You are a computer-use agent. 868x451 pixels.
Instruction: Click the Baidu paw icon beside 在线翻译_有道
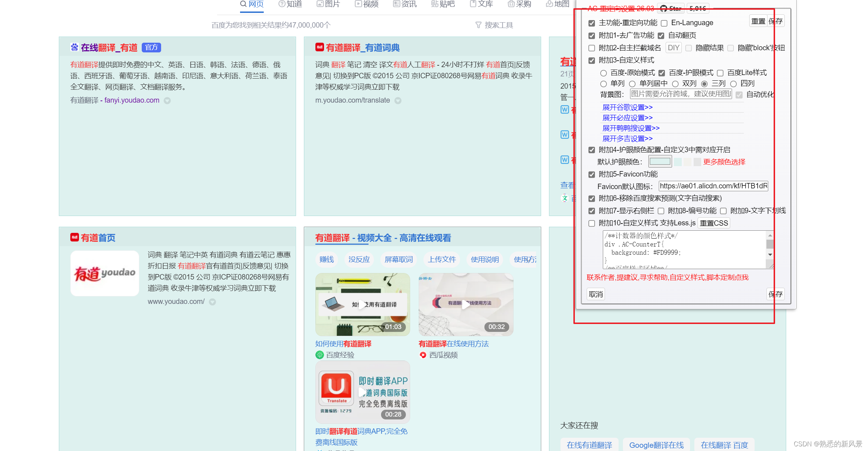(x=74, y=47)
